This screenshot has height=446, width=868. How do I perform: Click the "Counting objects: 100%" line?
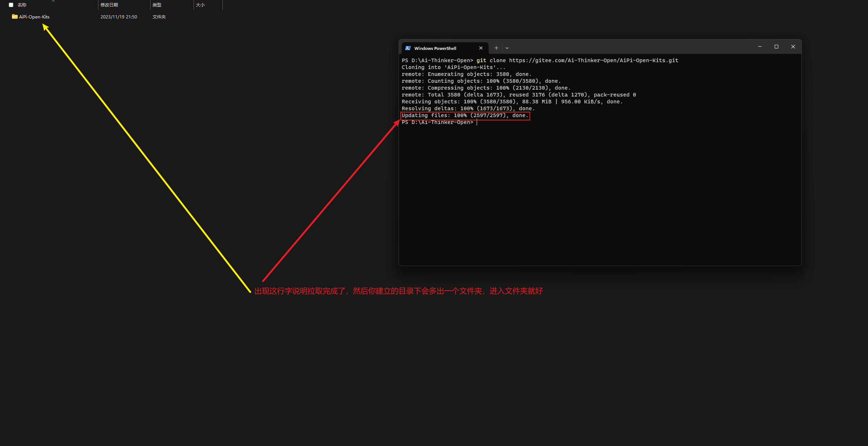tap(481, 81)
